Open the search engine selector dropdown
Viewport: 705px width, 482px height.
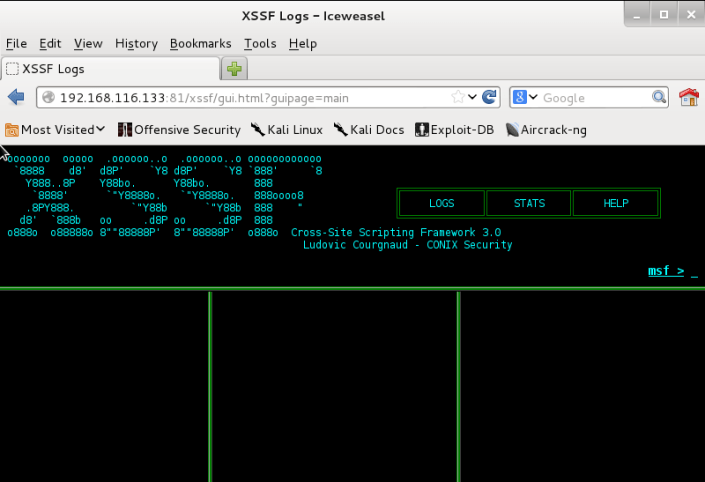tap(526, 97)
